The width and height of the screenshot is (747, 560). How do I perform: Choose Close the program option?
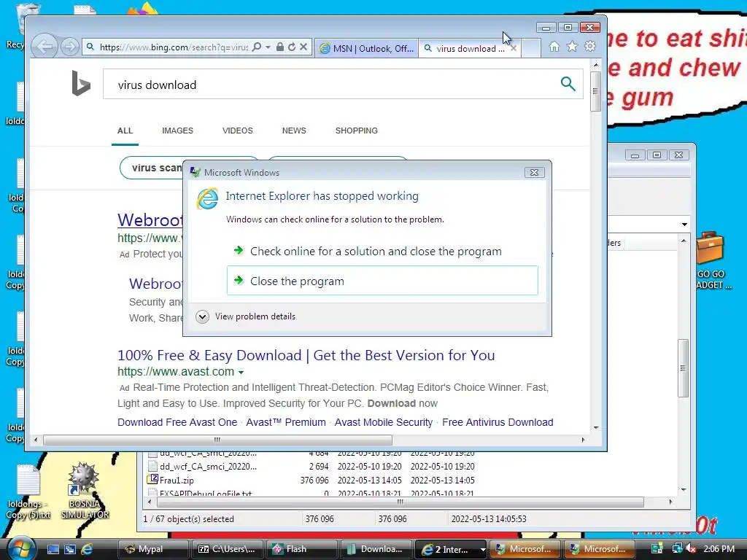click(x=382, y=281)
